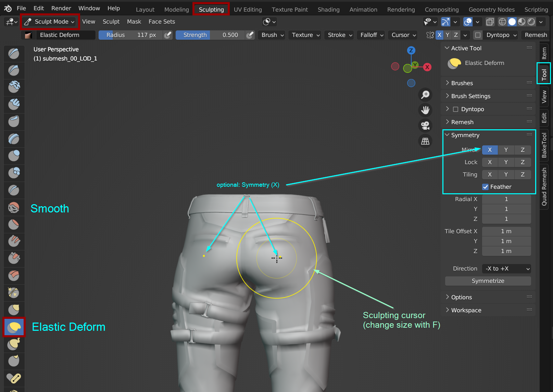Screen dimensions: 553x392
Task: Expand the Brush Settings panel
Action: coord(470,96)
